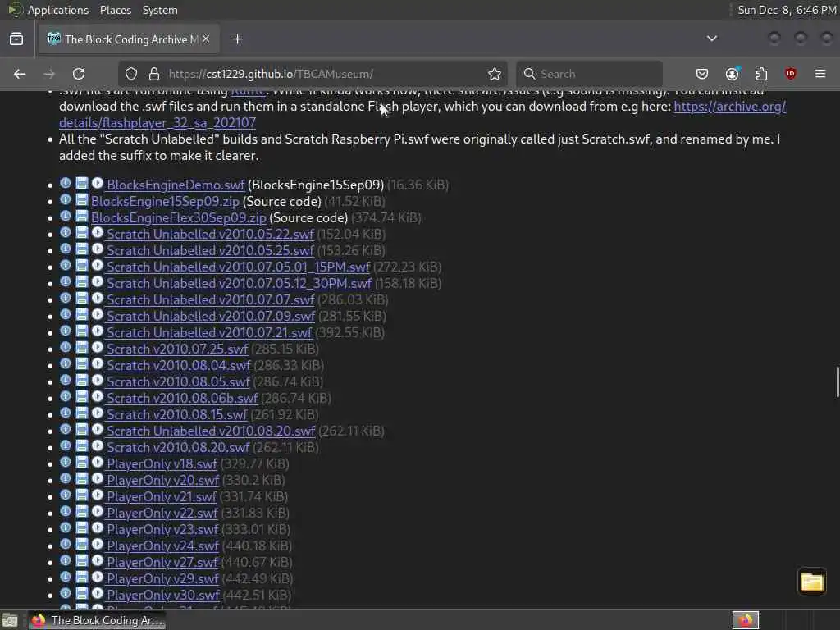Open the Pocket save button
The height and width of the screenshot is (630, 840).
tap(702, 74)
